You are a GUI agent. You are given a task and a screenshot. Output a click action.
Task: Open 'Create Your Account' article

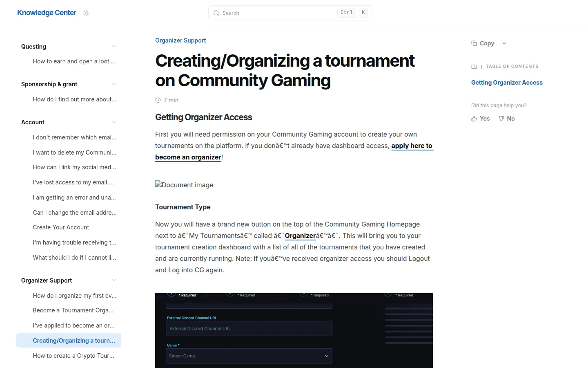click(61, 227)
